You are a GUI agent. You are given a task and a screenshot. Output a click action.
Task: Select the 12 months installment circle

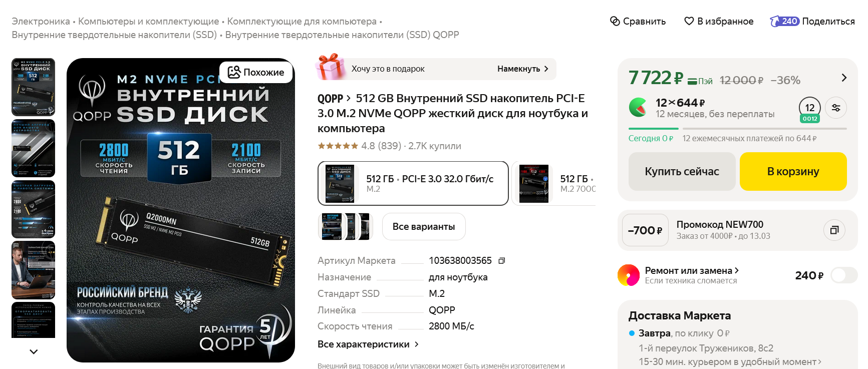810,108
